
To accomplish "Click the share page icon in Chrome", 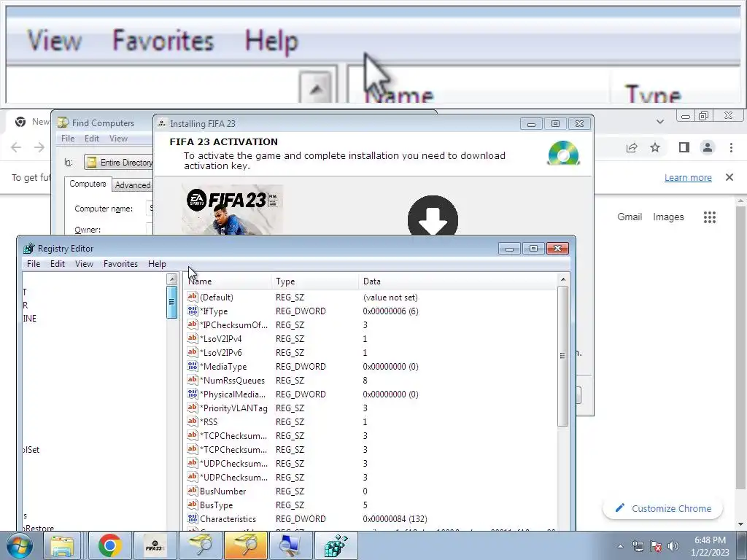I will pos(632,147).
